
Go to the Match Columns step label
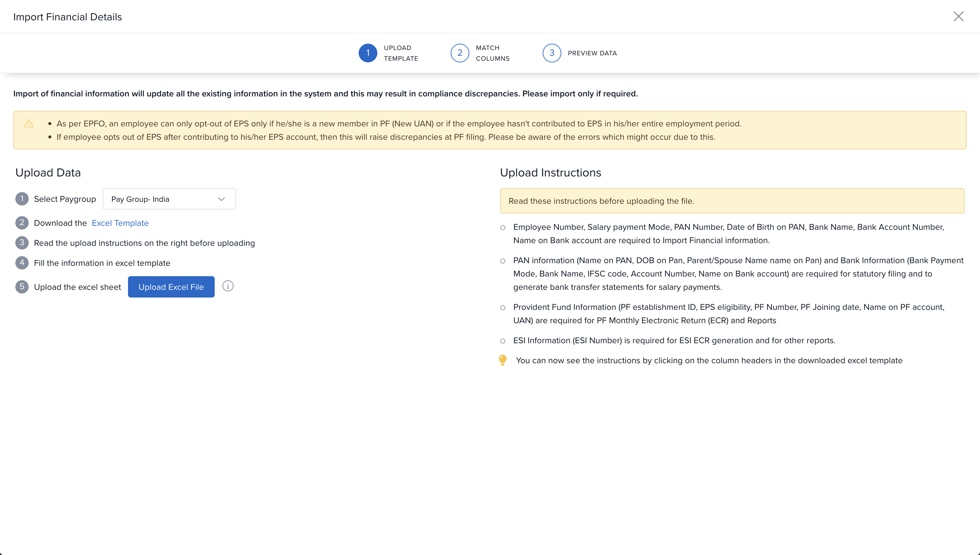coord(492,53)
